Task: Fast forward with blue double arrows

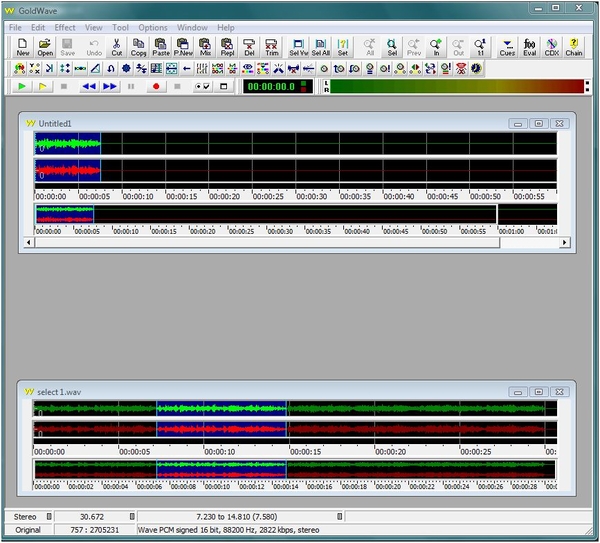Action: [110, 86]
